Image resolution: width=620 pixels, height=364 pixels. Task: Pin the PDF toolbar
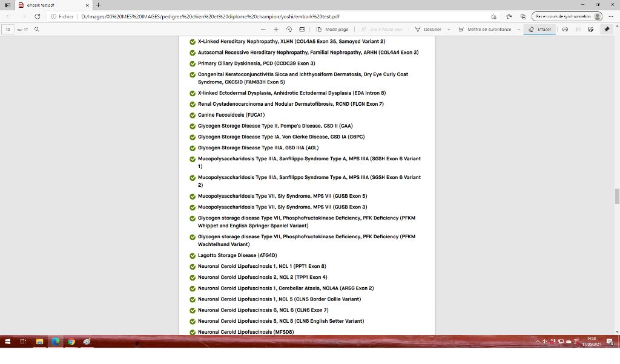coord(606,29)
